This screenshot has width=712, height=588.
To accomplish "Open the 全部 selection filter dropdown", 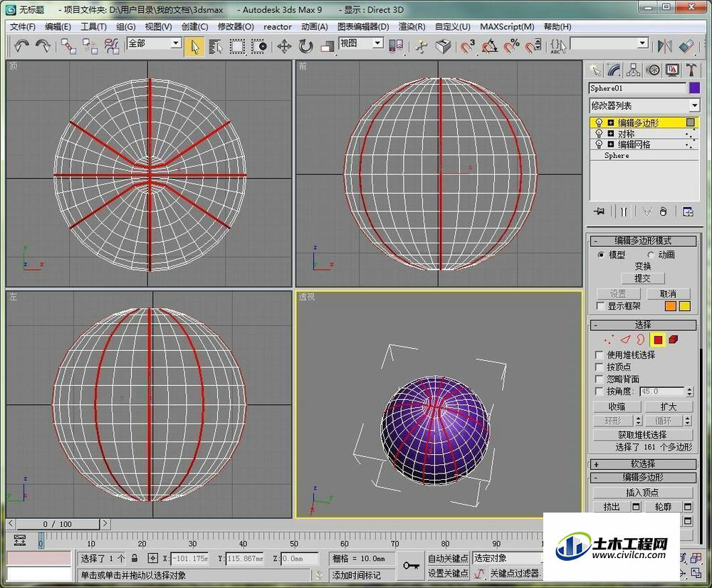I will [176, 43].
